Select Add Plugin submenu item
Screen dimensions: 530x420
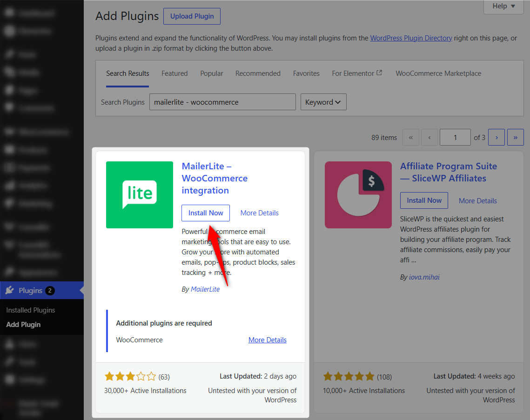[x=23, y=324]
